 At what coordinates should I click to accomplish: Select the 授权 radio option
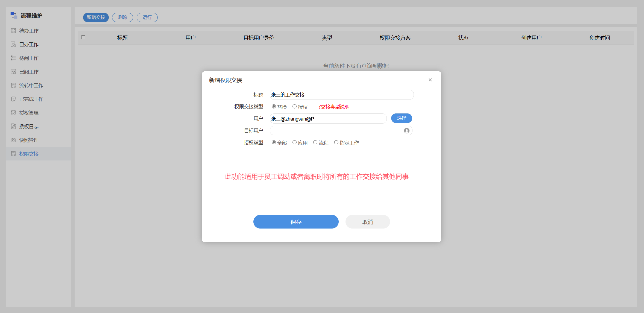coord(294,107)
